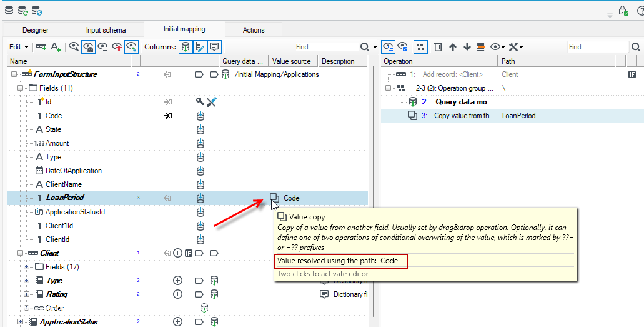Open the eye visibility dropdown in operations toolbar
The image size is (644, 327).
497,47
